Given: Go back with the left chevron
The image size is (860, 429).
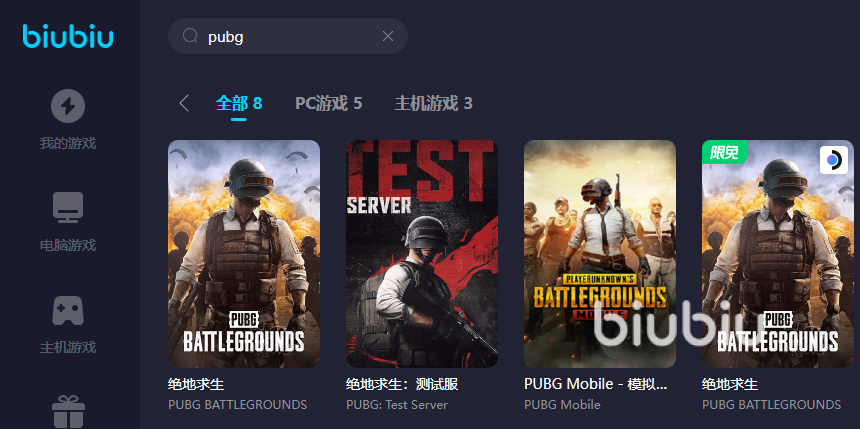Looking at the screenshot, I should (x=184, y=103).
